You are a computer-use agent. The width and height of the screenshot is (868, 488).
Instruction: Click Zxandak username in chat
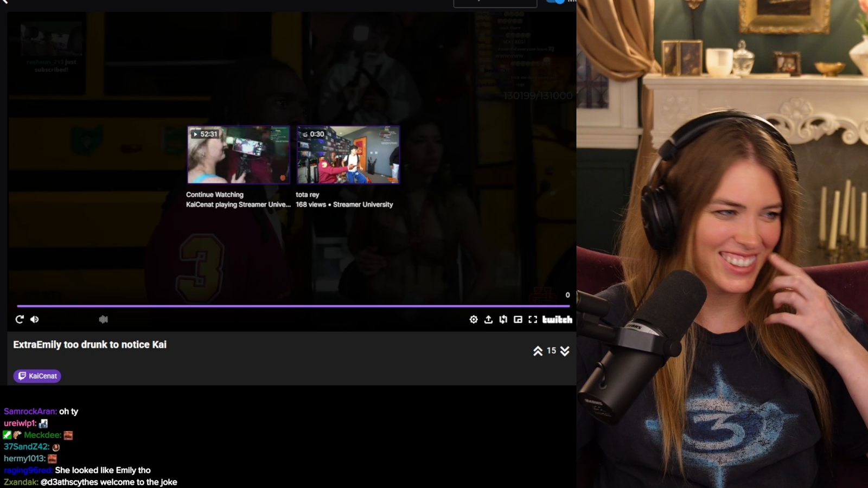[x=21, y=482]
